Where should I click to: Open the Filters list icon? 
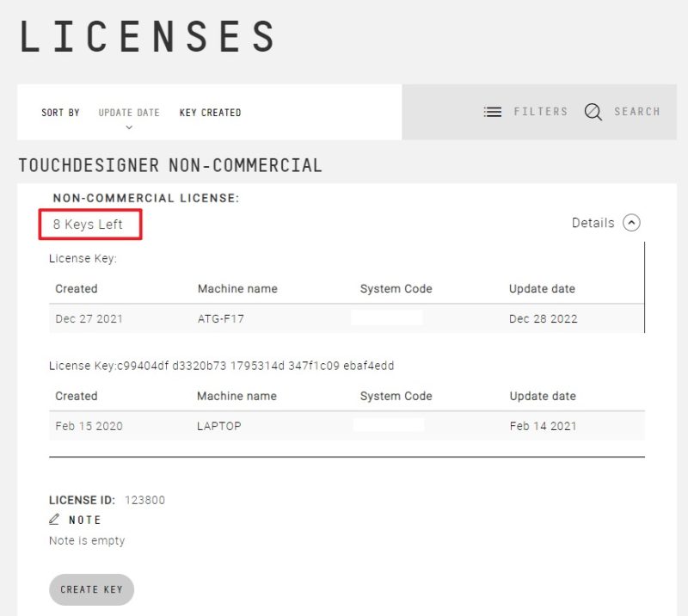point(492,112)
